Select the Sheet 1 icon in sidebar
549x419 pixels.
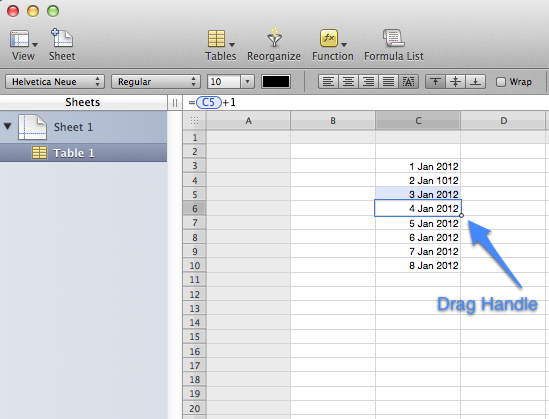[x=32, y=127]
